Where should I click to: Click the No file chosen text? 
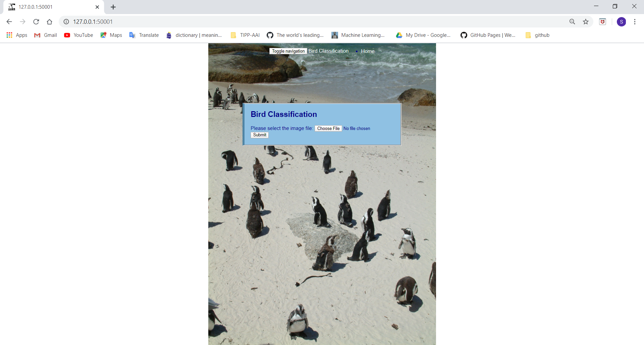357,129
